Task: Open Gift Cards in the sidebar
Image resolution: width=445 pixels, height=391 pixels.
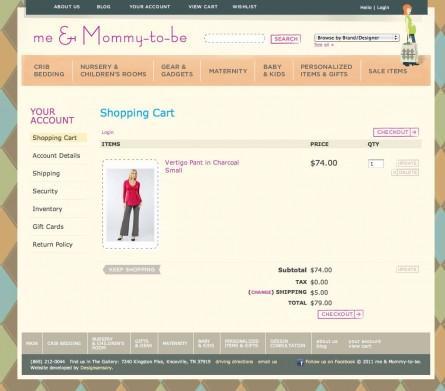Action: [48, 227]
